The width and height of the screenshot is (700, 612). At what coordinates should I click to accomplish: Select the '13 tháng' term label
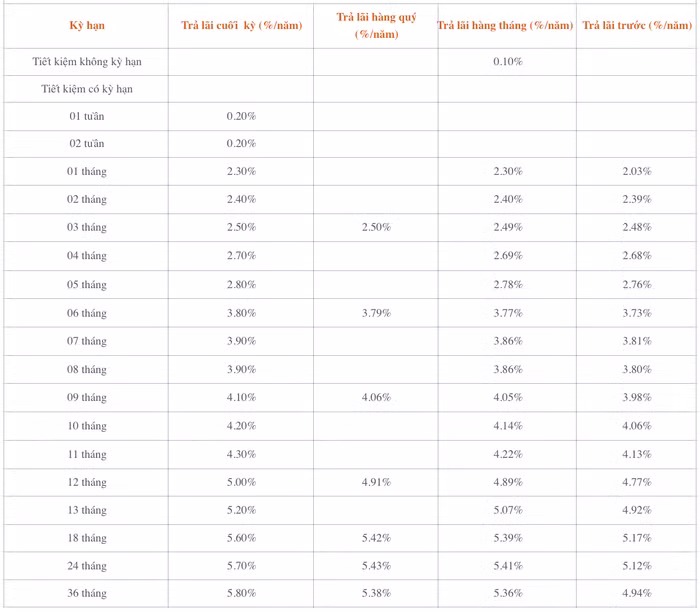(x=87, y=511)
